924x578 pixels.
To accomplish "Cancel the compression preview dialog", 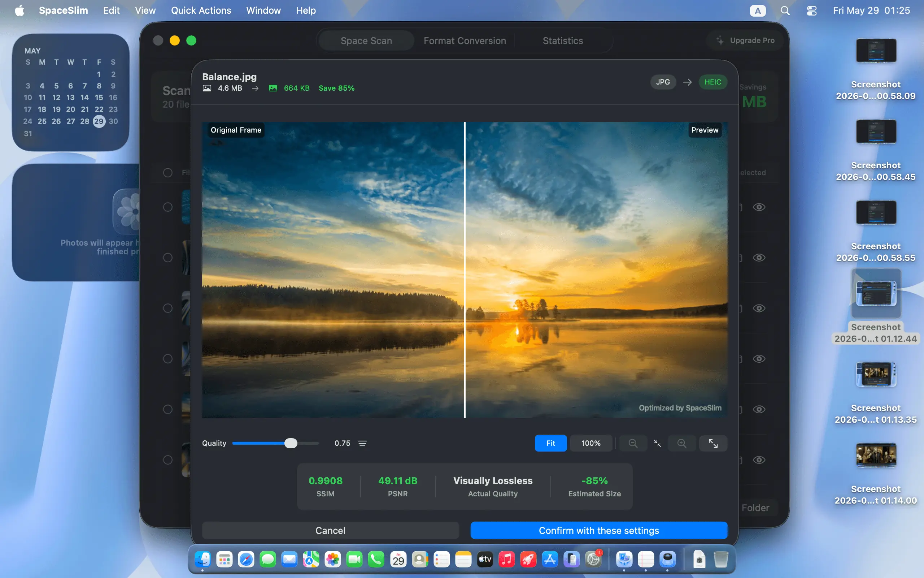I will point(330,531).
